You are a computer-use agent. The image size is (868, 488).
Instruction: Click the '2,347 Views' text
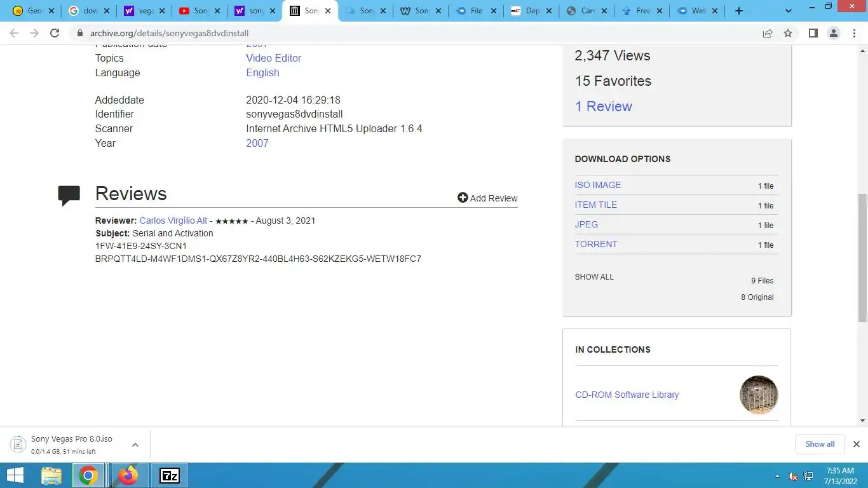click(x=613, y=55)
